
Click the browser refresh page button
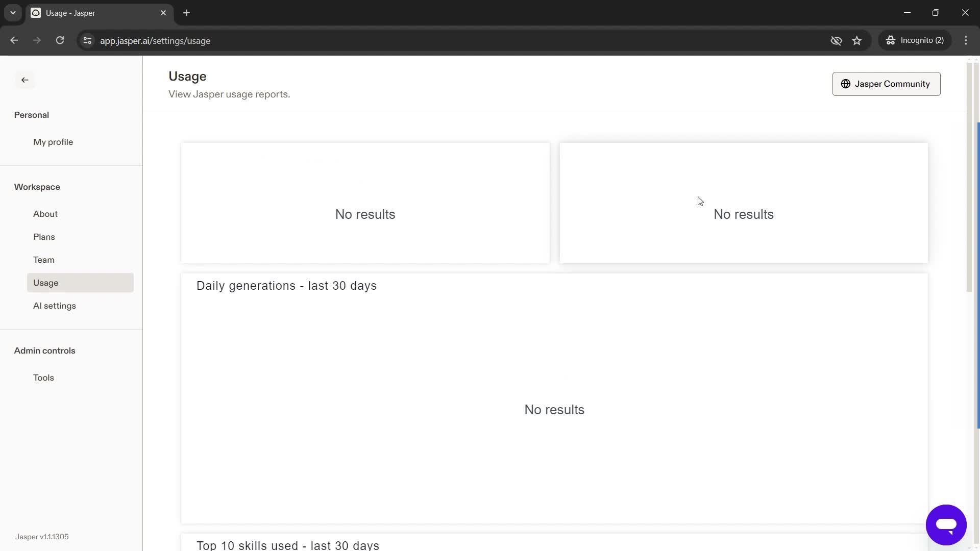point(59,40)
